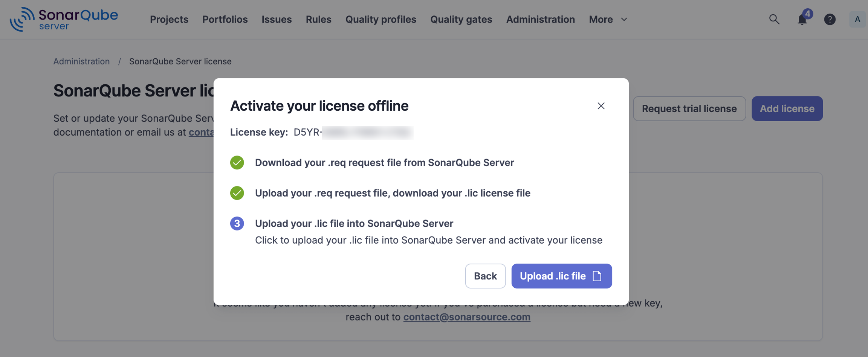Open Issues in top navigation

click(x=277, y=19)
